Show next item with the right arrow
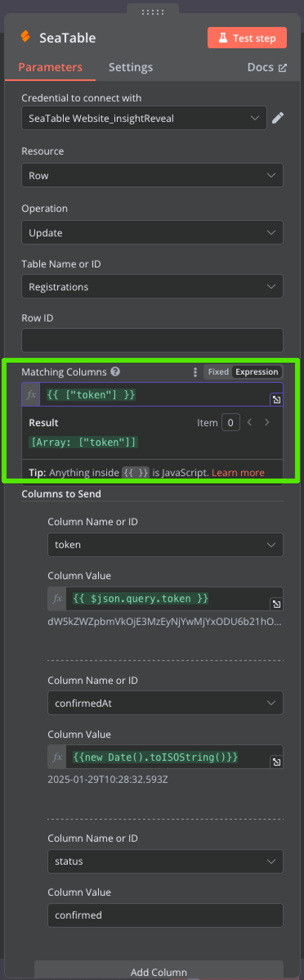 (267, 422)
